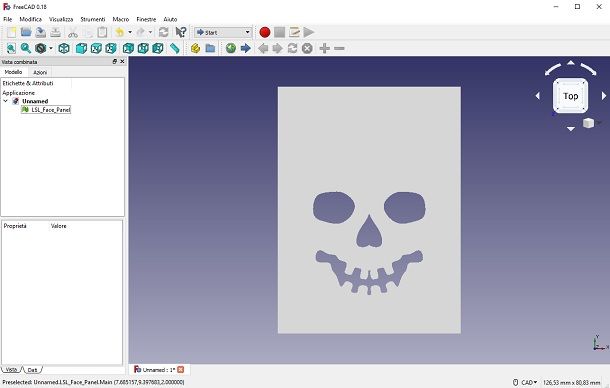The height and width of the screenshot is (388, 610).
Task: Click the Draw style icon
Action: click(40, 48)
